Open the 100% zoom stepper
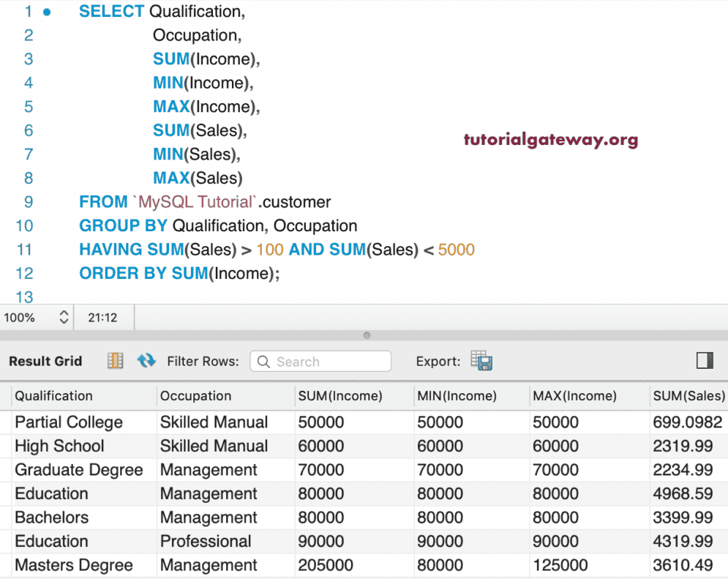This screenshot has height=579, width=728. pyautogui.click(x=64, y=318)
